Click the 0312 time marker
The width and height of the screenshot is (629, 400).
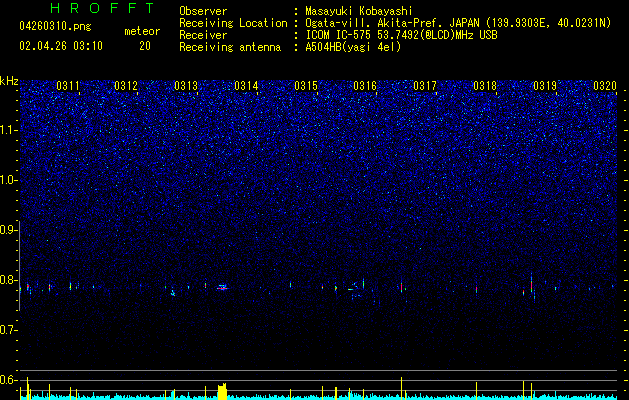126,86
